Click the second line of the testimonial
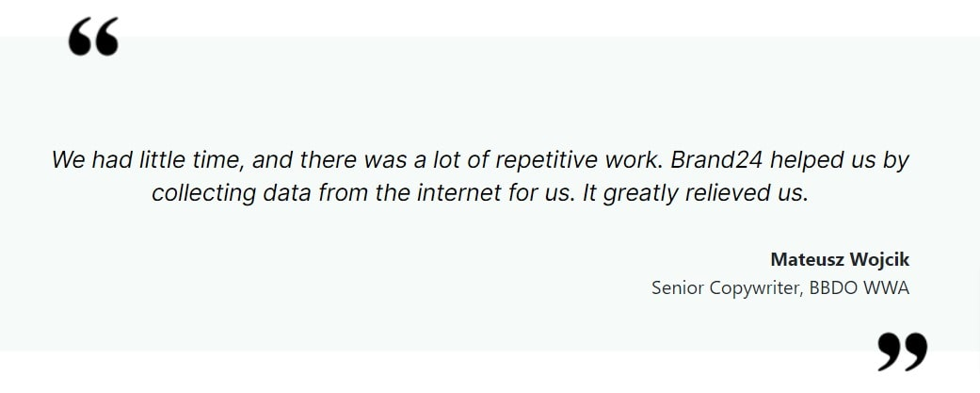 (480, 193)
